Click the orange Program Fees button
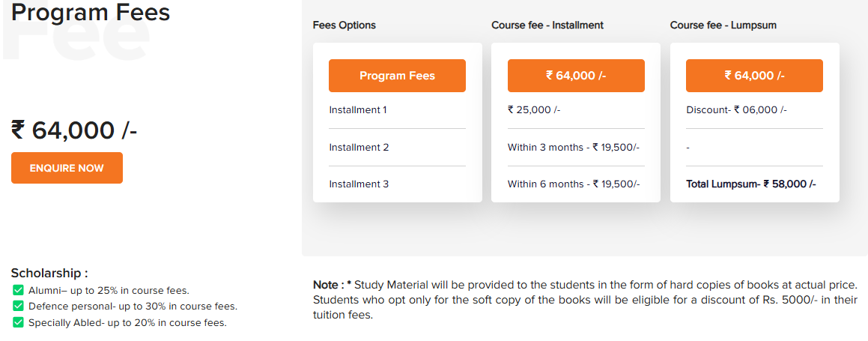Screen dimensions: 868x341 (397, 76)
